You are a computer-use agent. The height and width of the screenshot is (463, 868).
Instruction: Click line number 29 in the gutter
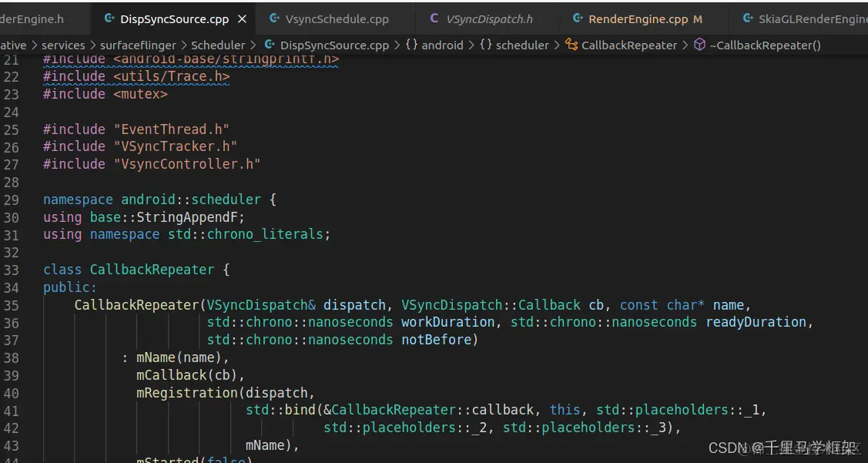11,200
